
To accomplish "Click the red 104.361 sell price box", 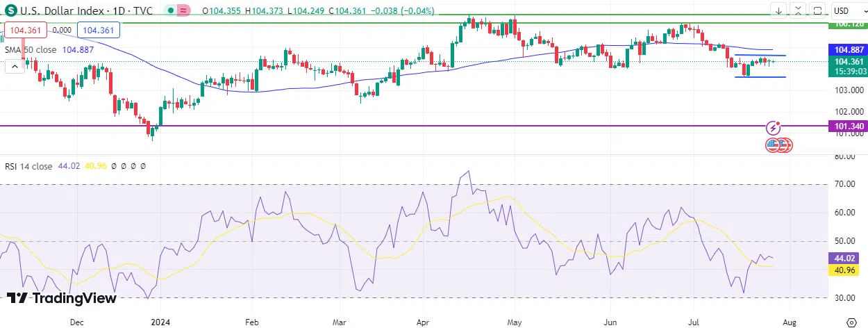I will pyautogui.click(x=26, y=30).
